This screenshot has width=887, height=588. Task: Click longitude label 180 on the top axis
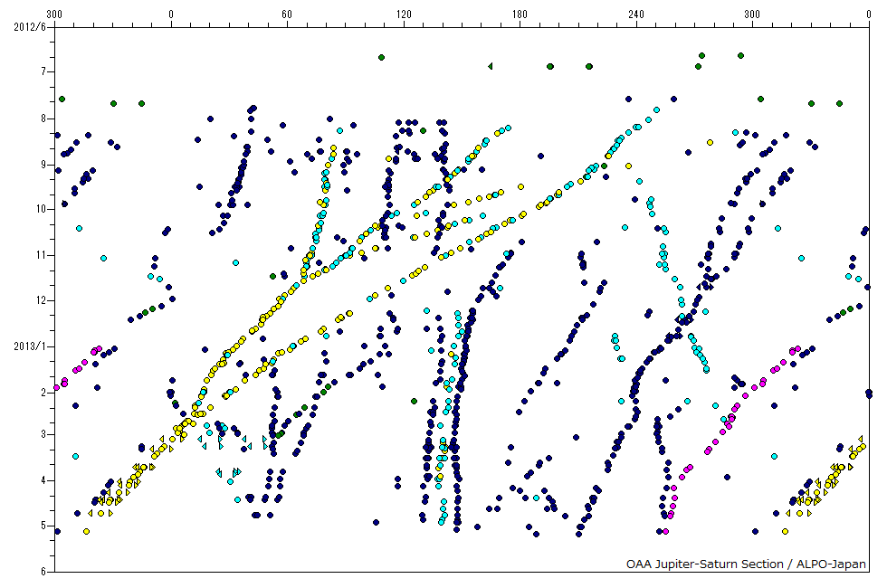click(x=520, y=14)
